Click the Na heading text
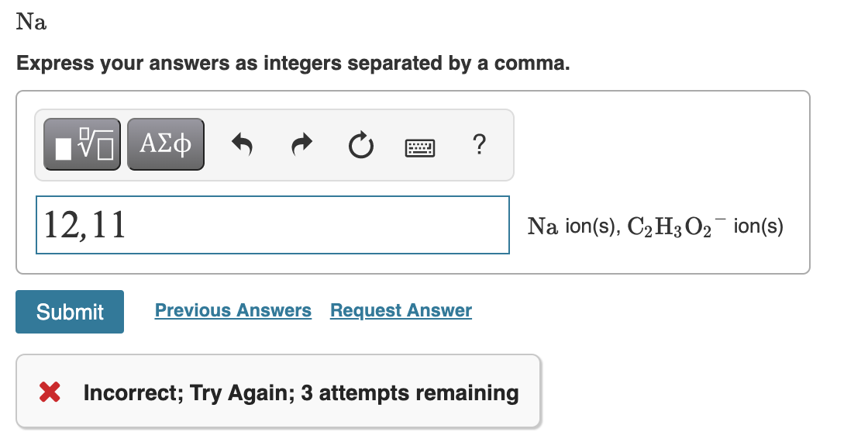 (32, 22)
